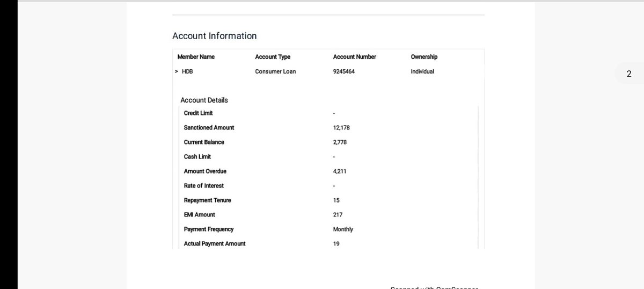Click the actual payment amount value 19
644x289 pixels.
336,244
